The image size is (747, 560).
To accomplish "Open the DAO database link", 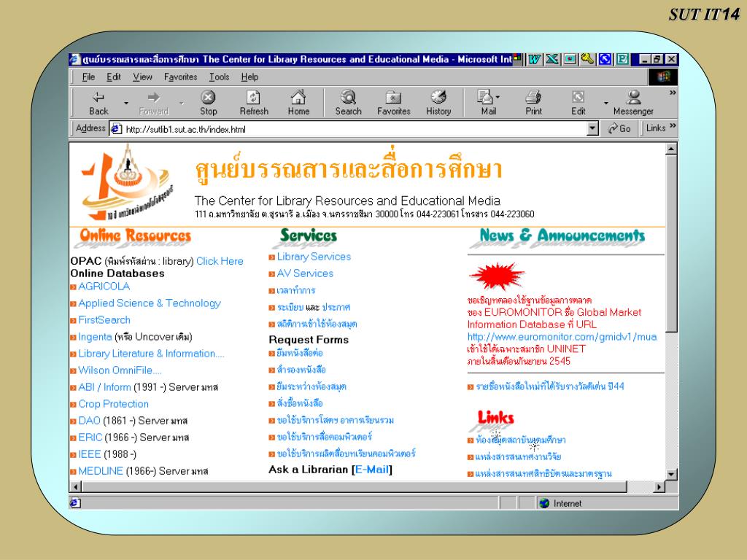I will pyautogui.click(x=89, y=421).
